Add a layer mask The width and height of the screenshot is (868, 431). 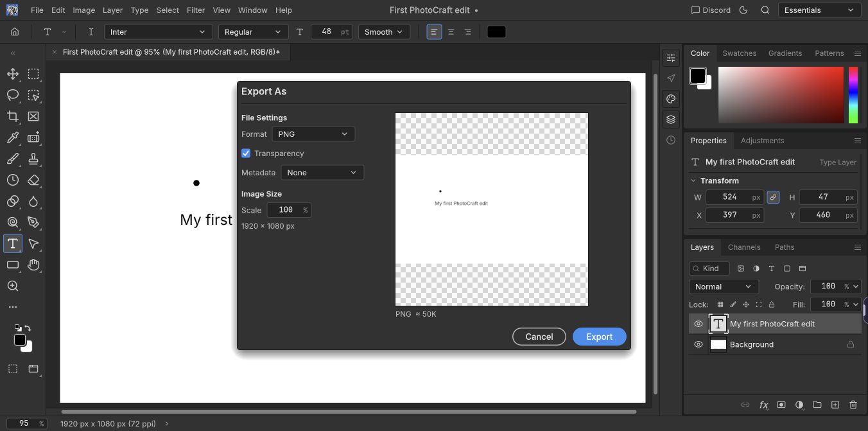[781, 405]
